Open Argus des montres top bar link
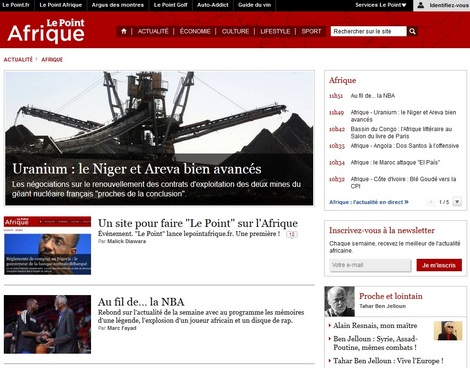This screenshot has width=470, height=368. tap(118, 5)
